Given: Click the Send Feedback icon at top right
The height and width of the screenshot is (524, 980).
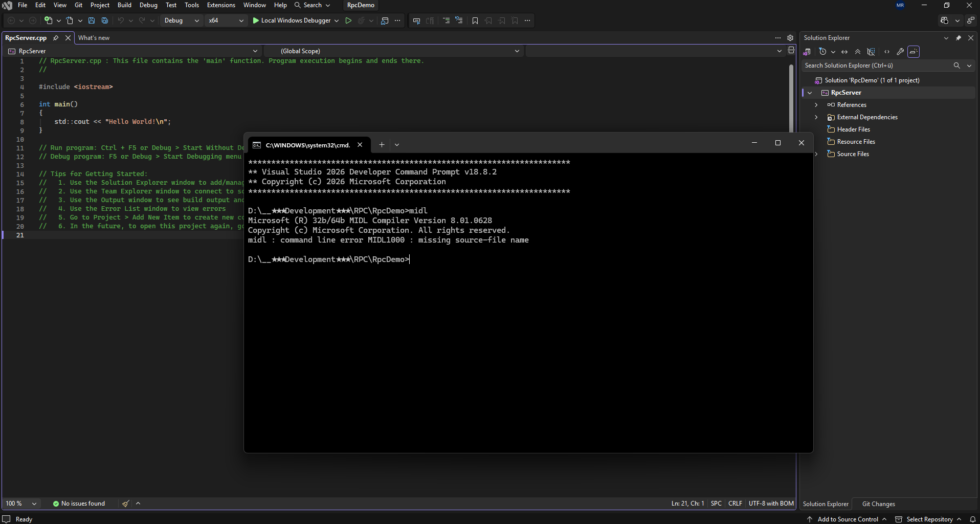Looking at the screenshot, I should (x=970, y=20).
